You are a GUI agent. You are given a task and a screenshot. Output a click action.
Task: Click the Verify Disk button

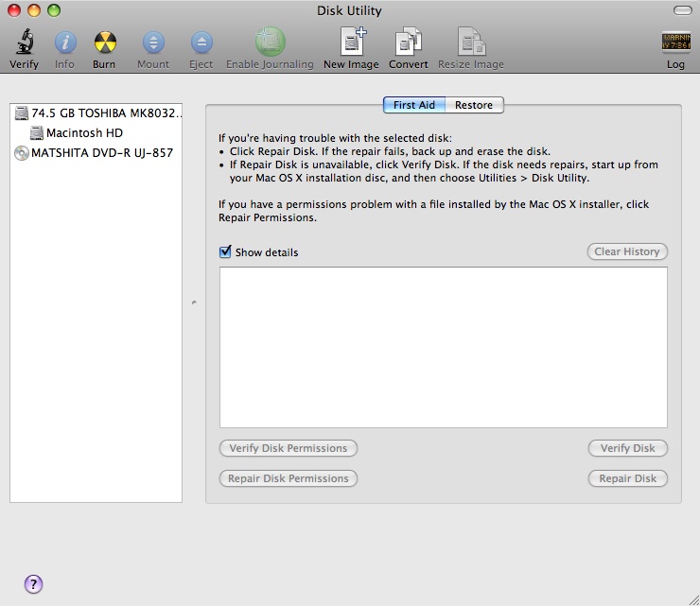coord(628,448)
